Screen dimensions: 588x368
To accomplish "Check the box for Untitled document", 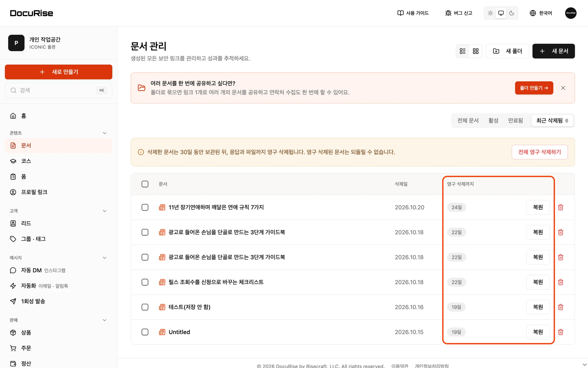I will [x=145, y=332].
